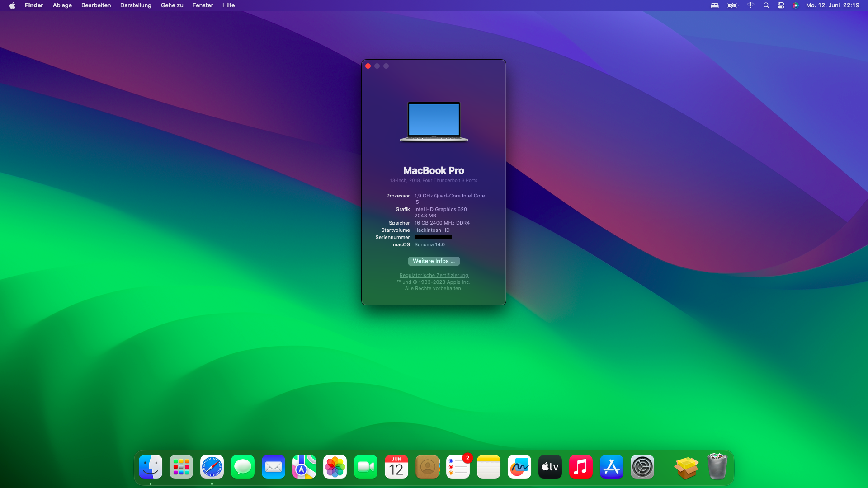Open Reminders app with badge
This screenshot has height=488, width=868.
[x=458, y=467]
